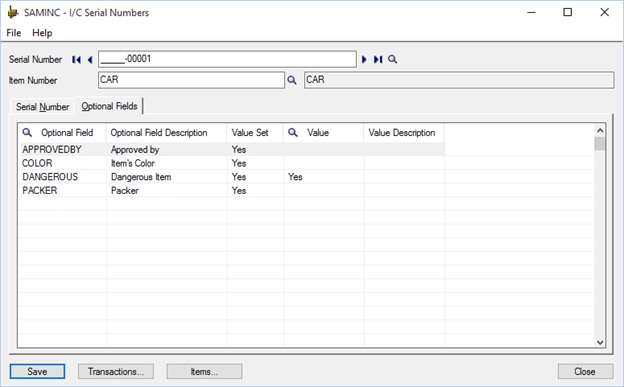Click the empty Value cell for COLOR
The width and height of the screenshot is (624, 387).
point(324,163)
